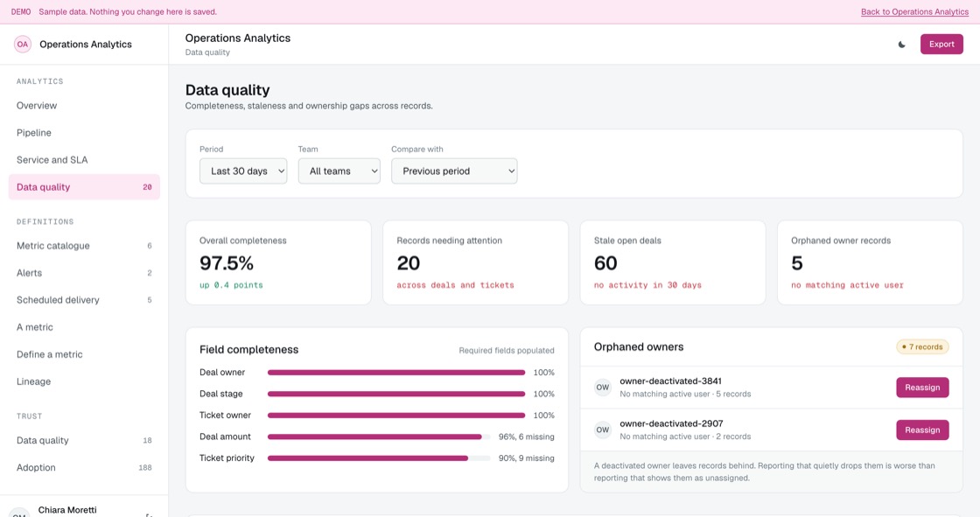
Task: Open the A metric page
Action: point(84,327)
